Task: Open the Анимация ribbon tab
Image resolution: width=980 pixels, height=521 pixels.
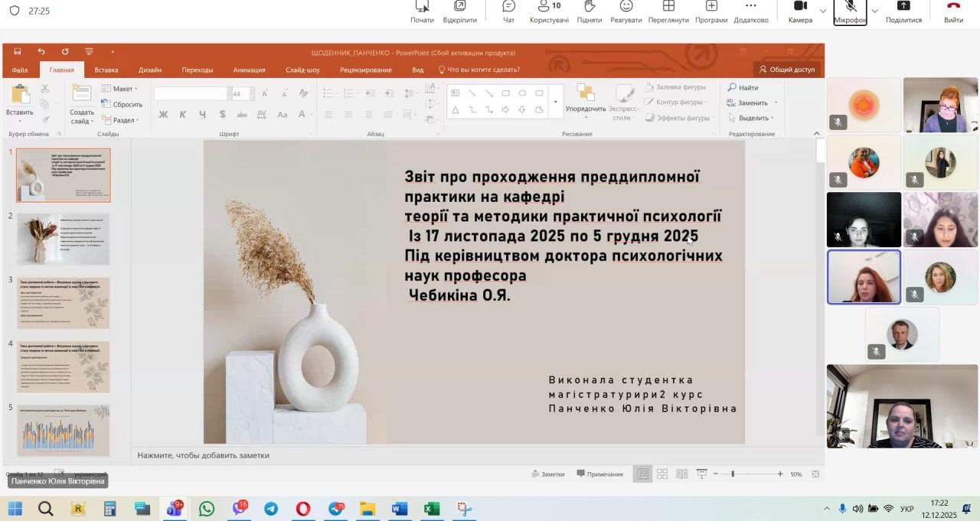Action: tap(249, 70)
